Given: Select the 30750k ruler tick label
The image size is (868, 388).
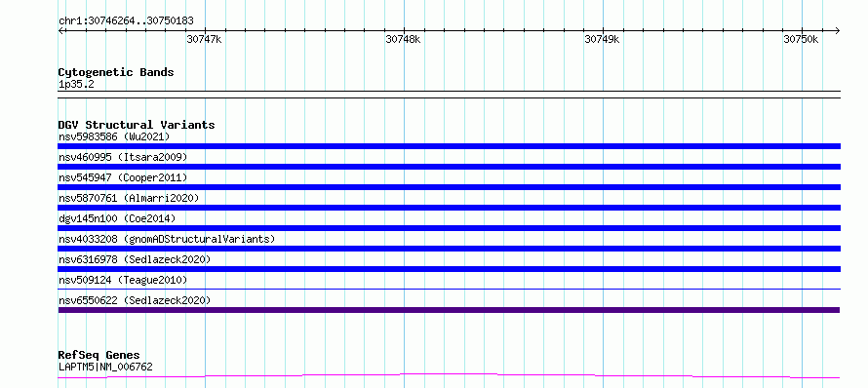Looking at the screenshot, I should pos(801,39).
